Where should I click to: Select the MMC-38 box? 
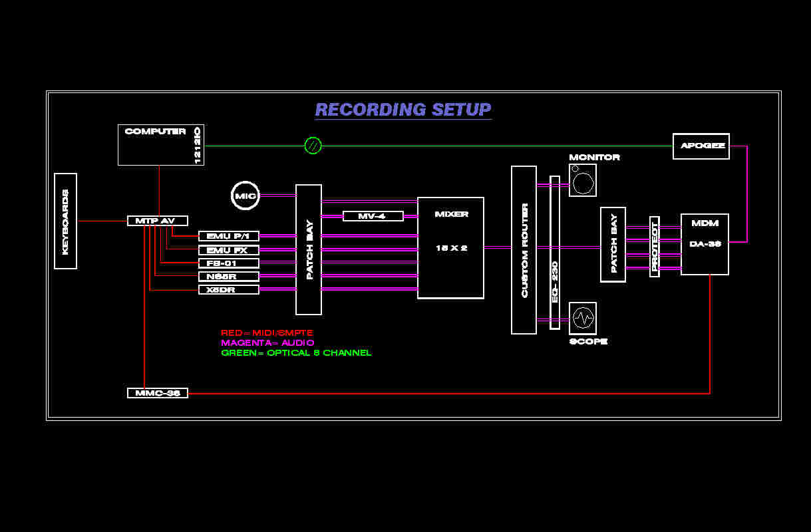(x=158, y=393)
